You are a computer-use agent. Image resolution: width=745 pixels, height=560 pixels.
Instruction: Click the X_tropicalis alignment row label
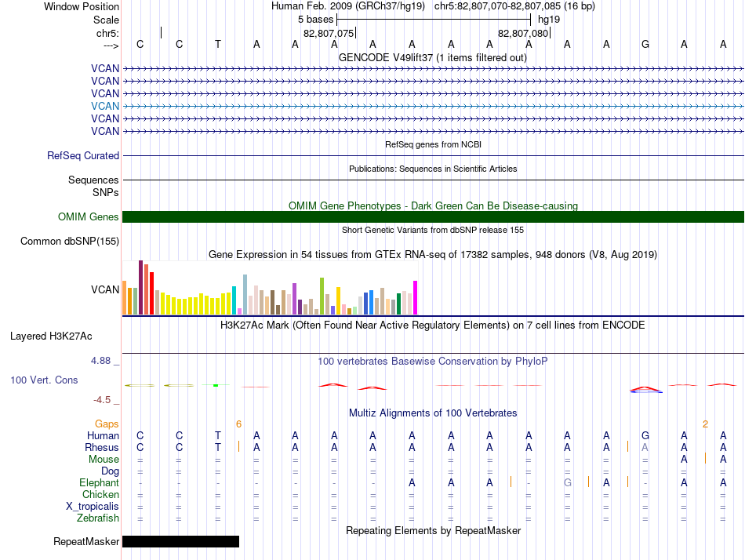pos(93,507)
